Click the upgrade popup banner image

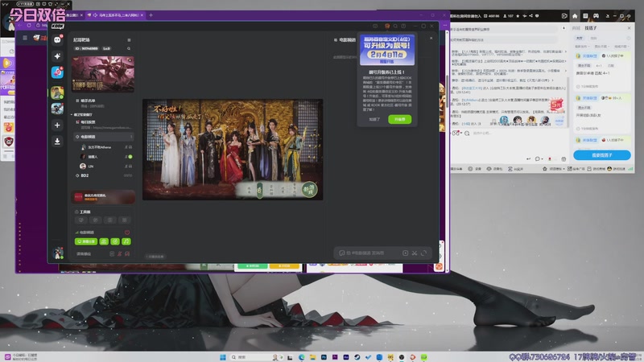point(387,50)
